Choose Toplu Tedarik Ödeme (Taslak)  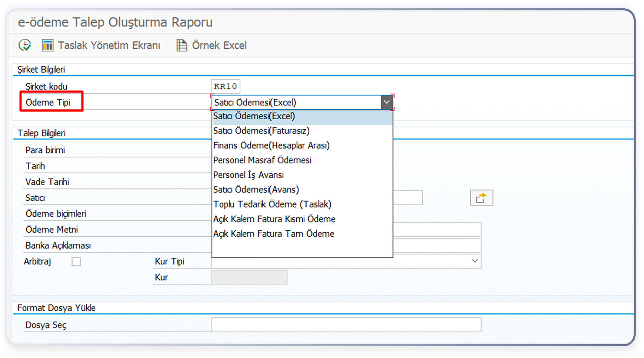(272, 205)
